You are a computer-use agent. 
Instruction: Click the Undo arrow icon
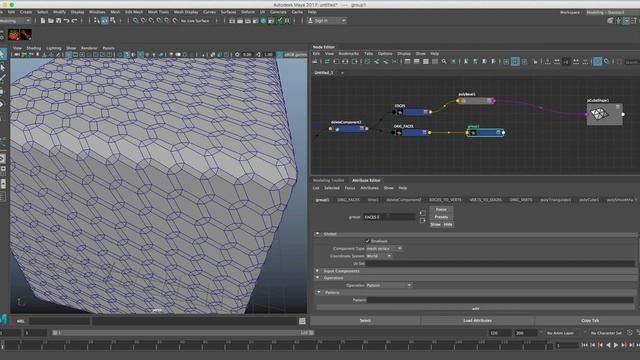[66, 20]
